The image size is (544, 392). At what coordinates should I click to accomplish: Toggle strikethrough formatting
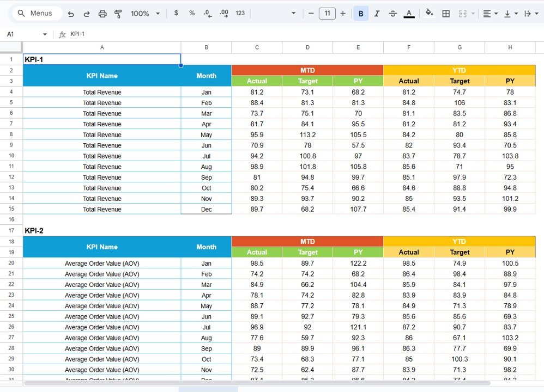click(x=392, y=14)
